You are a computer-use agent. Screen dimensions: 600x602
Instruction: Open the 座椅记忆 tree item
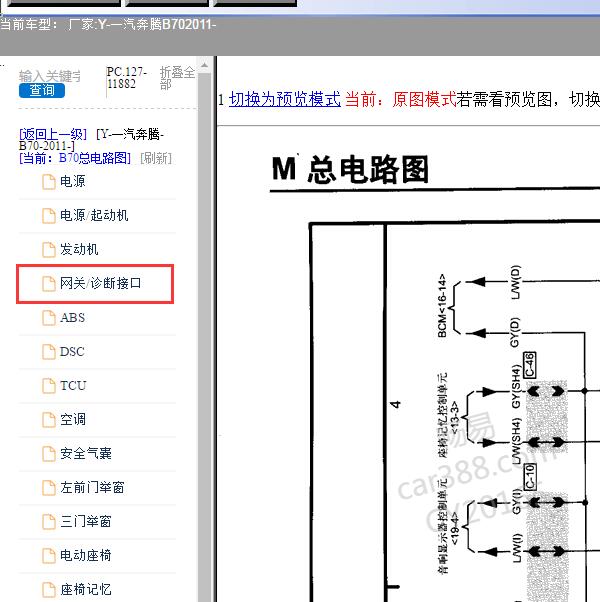click(x=86, y=589)
